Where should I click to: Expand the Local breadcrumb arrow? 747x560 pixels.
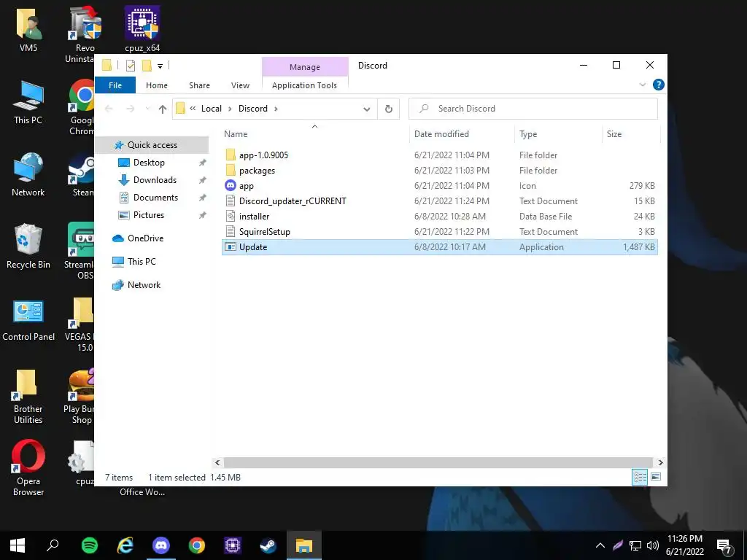click(230, 109)
